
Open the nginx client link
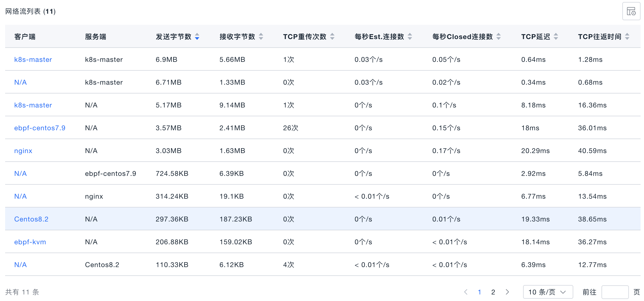point(23,151)
